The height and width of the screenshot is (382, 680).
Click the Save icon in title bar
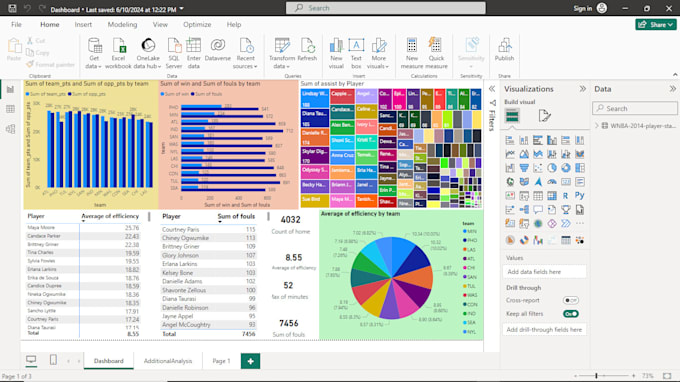13,8
